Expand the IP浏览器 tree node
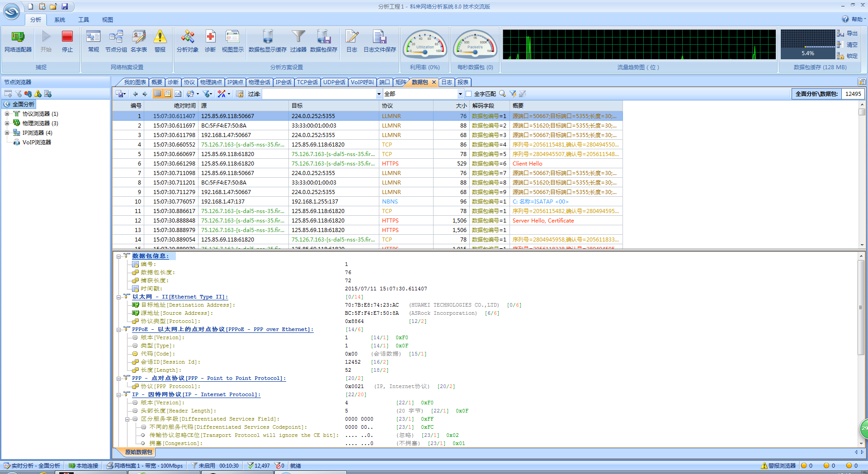This screenshot has width=868, height=474. coord(7,133)
